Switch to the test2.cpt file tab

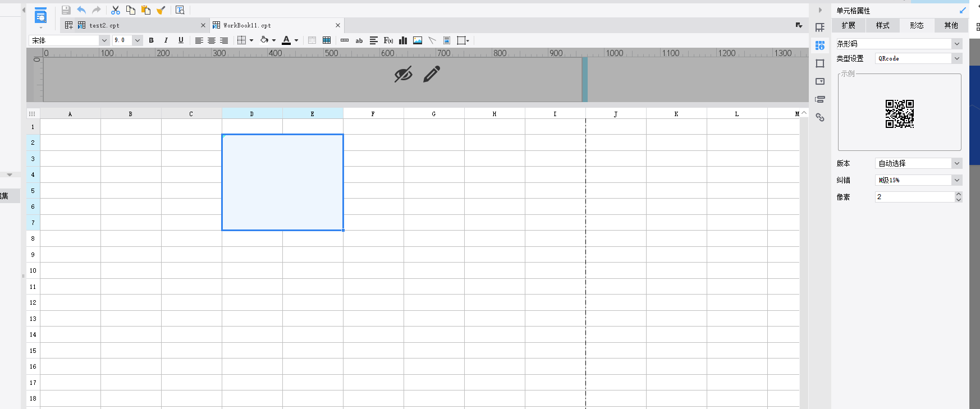click(x=104, y=25)
